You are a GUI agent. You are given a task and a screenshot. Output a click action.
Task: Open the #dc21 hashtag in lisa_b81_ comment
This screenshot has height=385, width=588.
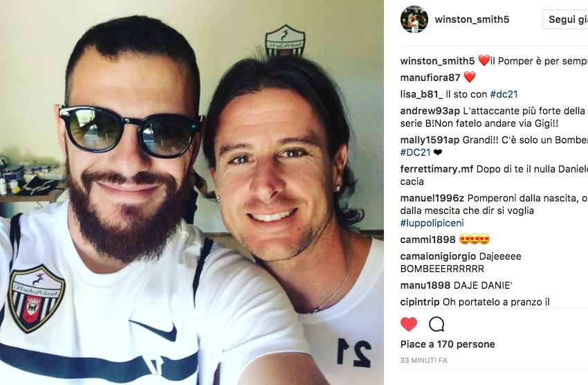pyautogui.click(x=504, y=94)
